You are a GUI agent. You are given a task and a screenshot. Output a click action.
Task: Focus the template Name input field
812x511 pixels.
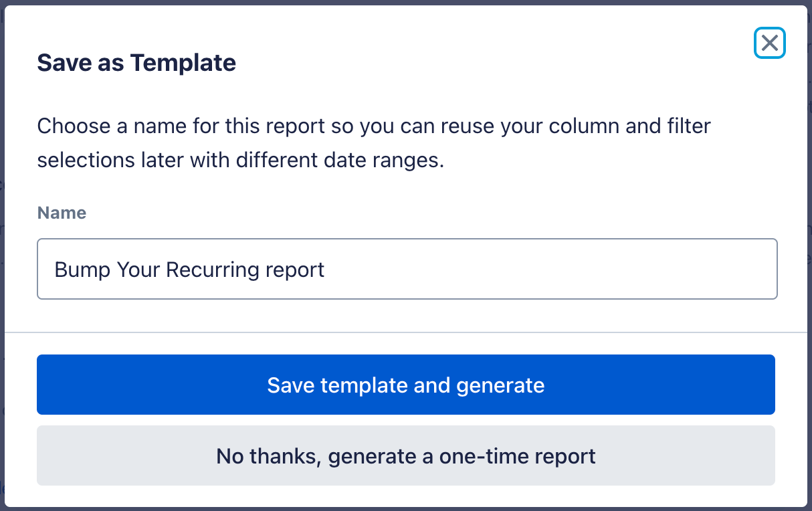point(407,269)
